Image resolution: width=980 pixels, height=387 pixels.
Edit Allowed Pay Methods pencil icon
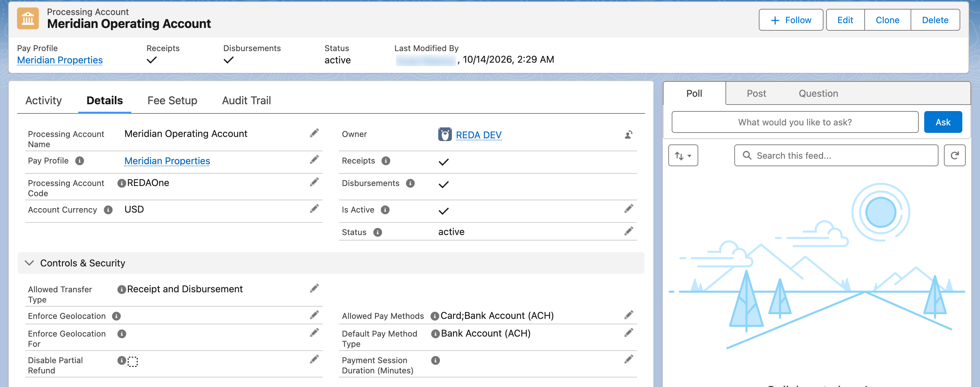pos(628,315)
